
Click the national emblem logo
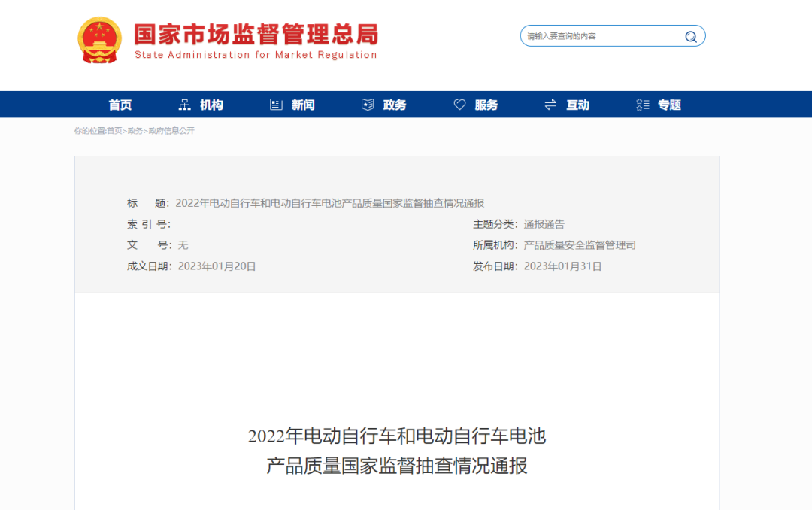pos(100,40)
